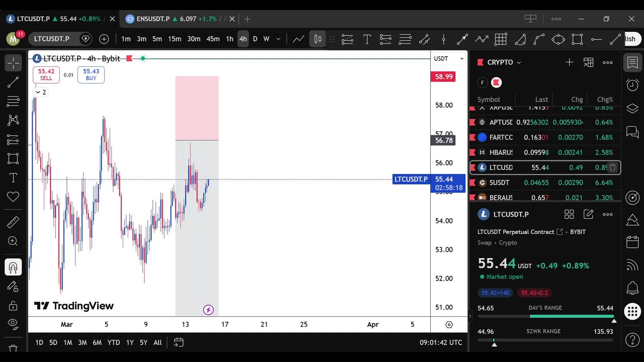
Task: Select the trend line drawing tool
Action: pyautogui.click(x=14, y=82)
